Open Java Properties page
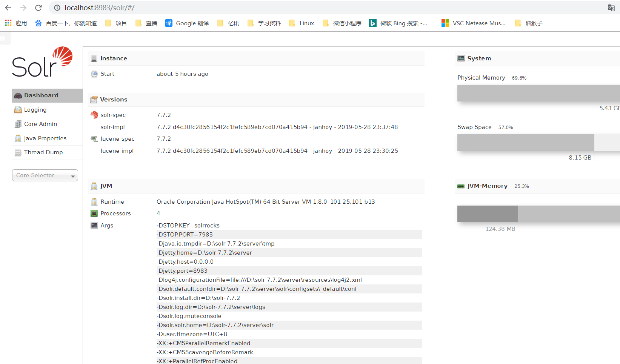Image resolution: width=620 pixels, height=364 pixels. click(x=47, y=138)
